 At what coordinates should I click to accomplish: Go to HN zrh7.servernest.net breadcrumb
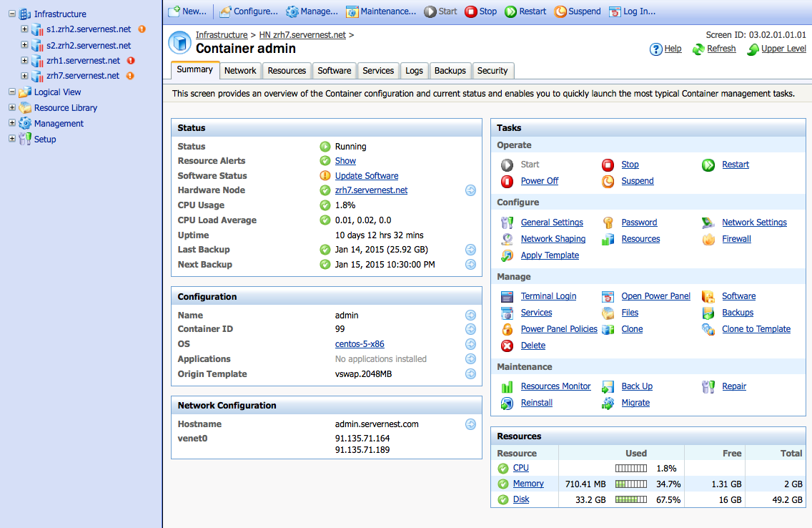pos(302,35)
